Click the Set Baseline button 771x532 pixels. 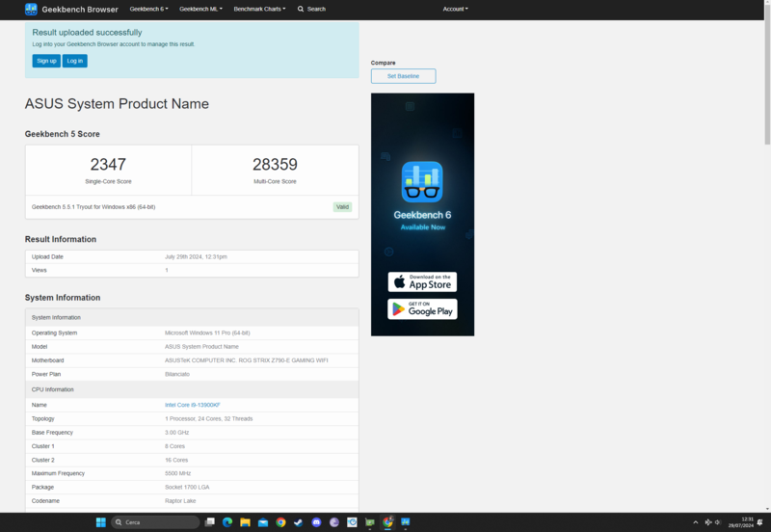coord(403,76)
